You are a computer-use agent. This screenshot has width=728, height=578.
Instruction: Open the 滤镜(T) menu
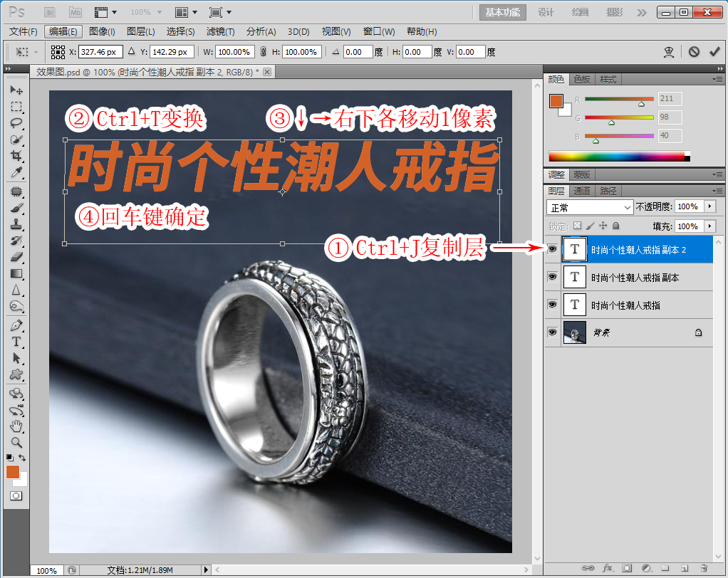click(x=221, y=31)
